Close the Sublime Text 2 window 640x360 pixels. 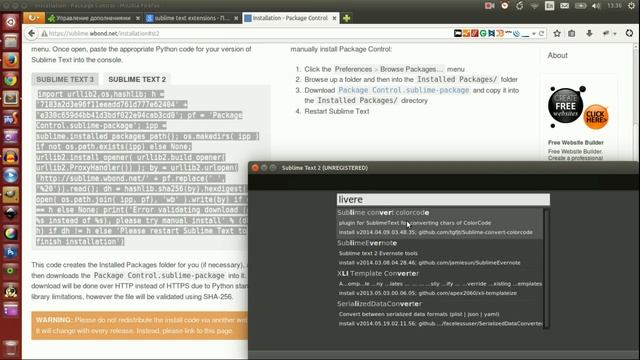click(x=255, y=168)
